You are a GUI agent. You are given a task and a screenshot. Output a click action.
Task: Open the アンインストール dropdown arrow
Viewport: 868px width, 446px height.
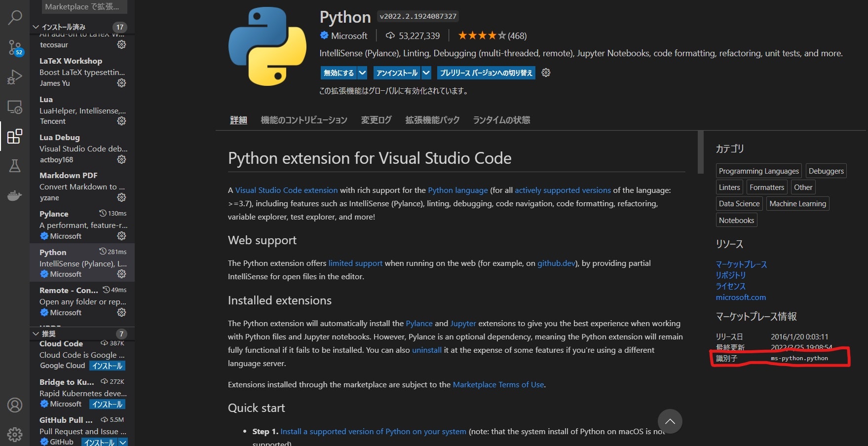click(426, 73)
